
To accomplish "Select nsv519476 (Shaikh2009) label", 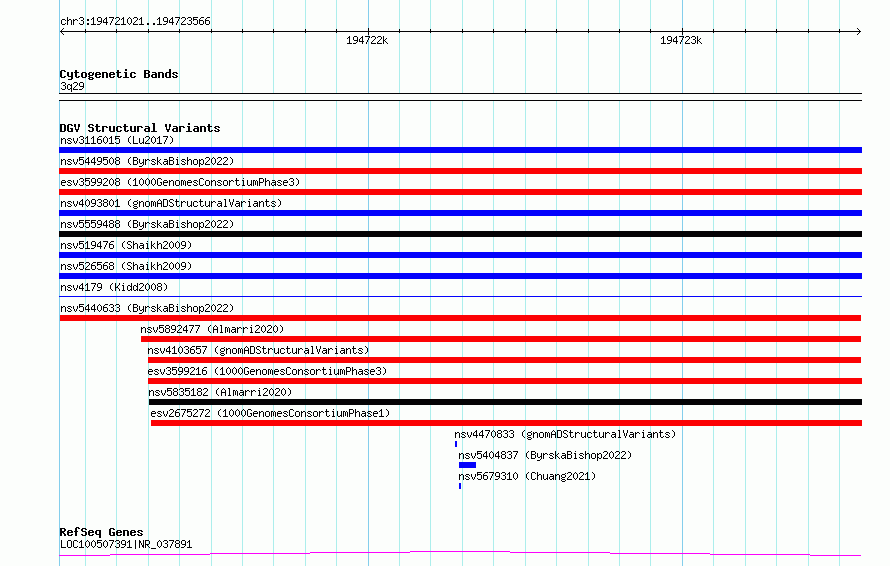I will pos(126,245).
